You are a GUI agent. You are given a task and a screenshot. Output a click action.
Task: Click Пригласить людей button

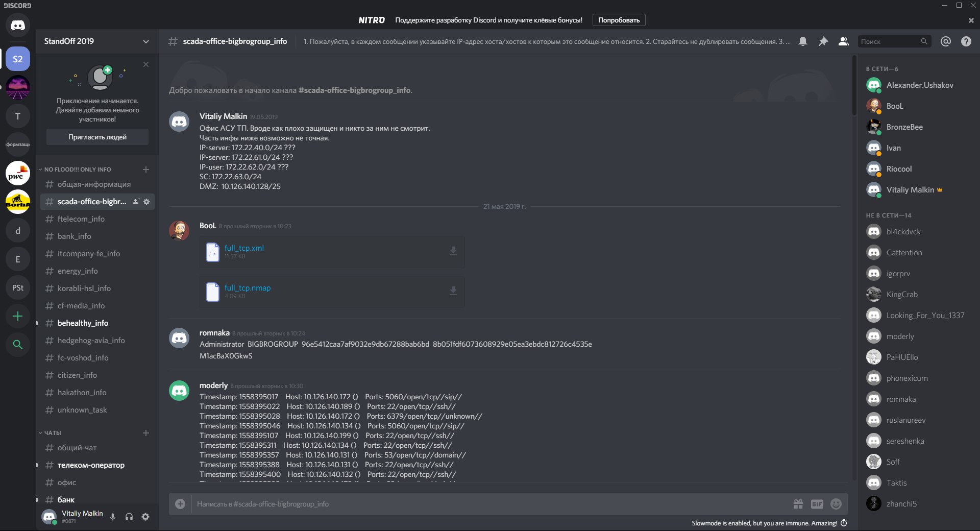pyautogui.click(x=97, y=137)
